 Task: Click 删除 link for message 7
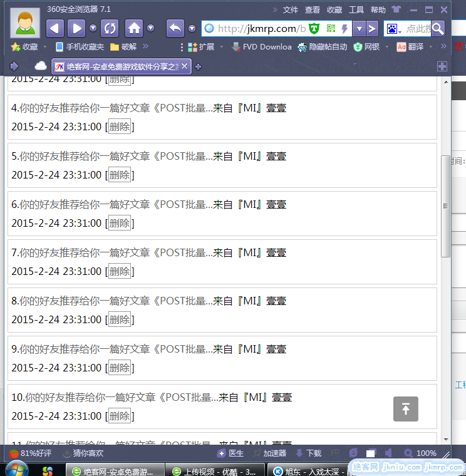pos(120,271)
